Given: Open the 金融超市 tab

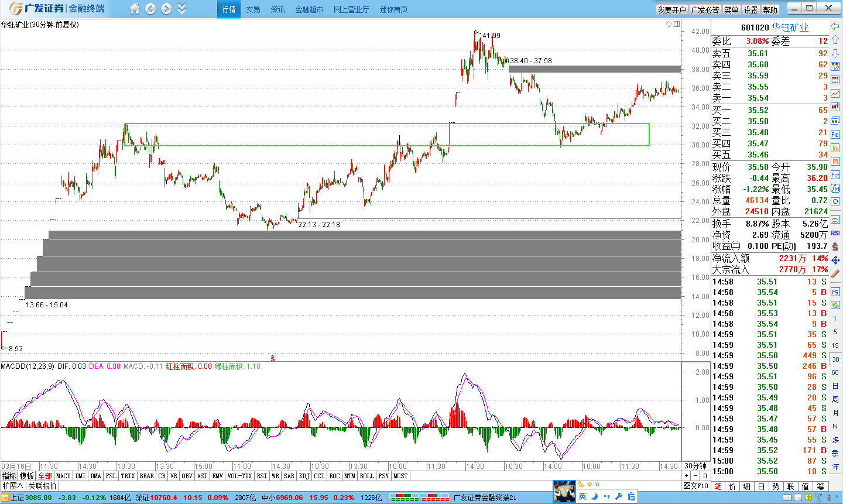Looking at the screenshot, I should [x=309, y=9].
